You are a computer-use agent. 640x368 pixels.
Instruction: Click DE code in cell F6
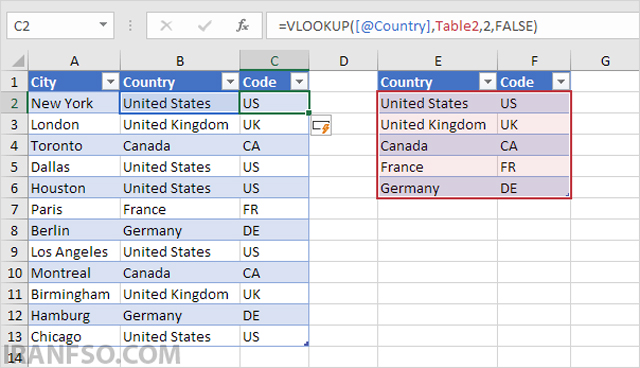[534, 188]
